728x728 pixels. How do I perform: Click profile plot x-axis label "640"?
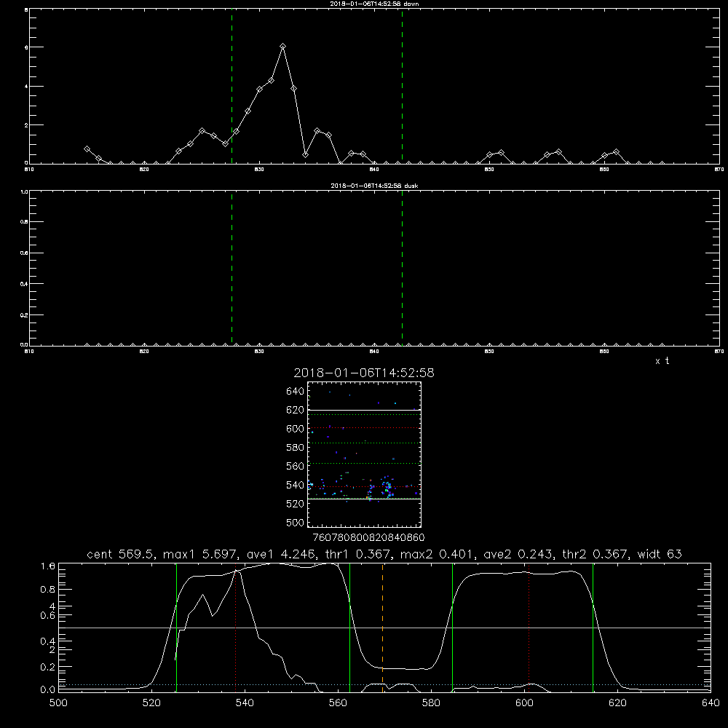[711, 703]
